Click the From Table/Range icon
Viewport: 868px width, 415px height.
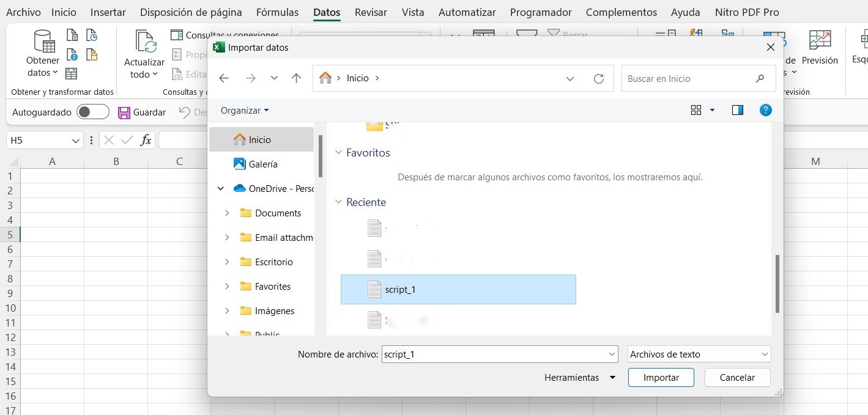pyautogui.click(x=72, y=74)
